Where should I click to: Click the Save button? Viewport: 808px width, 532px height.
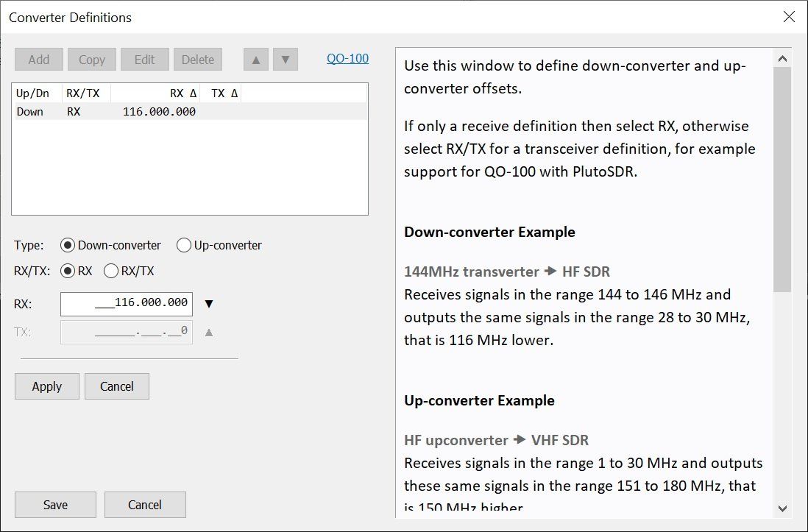click(55, 505)
